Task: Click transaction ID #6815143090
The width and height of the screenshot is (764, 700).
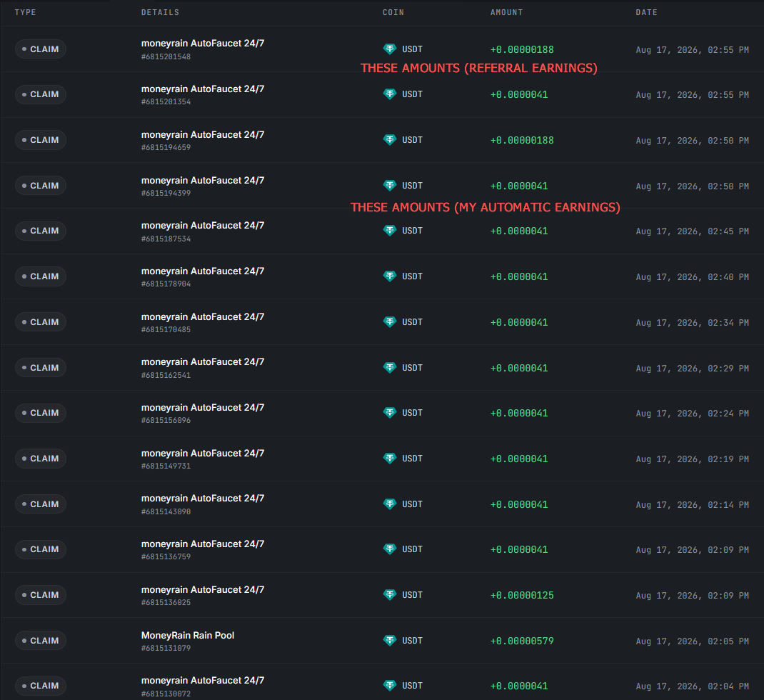Action: point(166,511)
